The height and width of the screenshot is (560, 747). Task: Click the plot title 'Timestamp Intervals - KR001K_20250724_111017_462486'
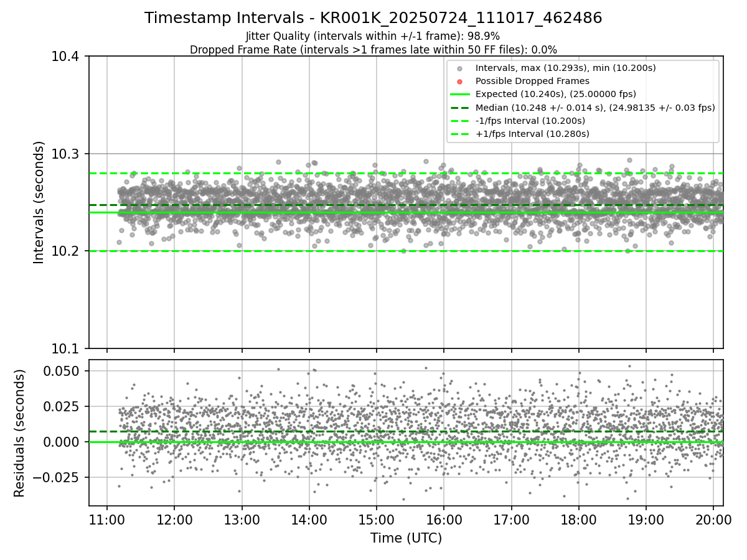pyautogui.click(x=374, y=18)
